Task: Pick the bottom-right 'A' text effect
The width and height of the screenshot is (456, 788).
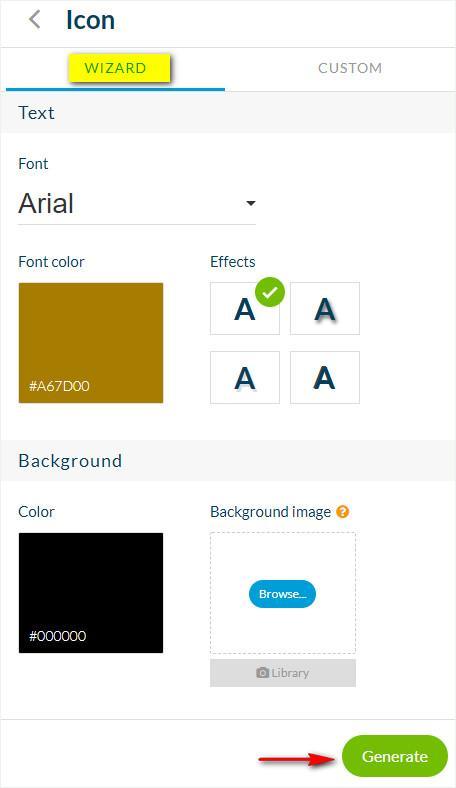Action: click(325, 377)
